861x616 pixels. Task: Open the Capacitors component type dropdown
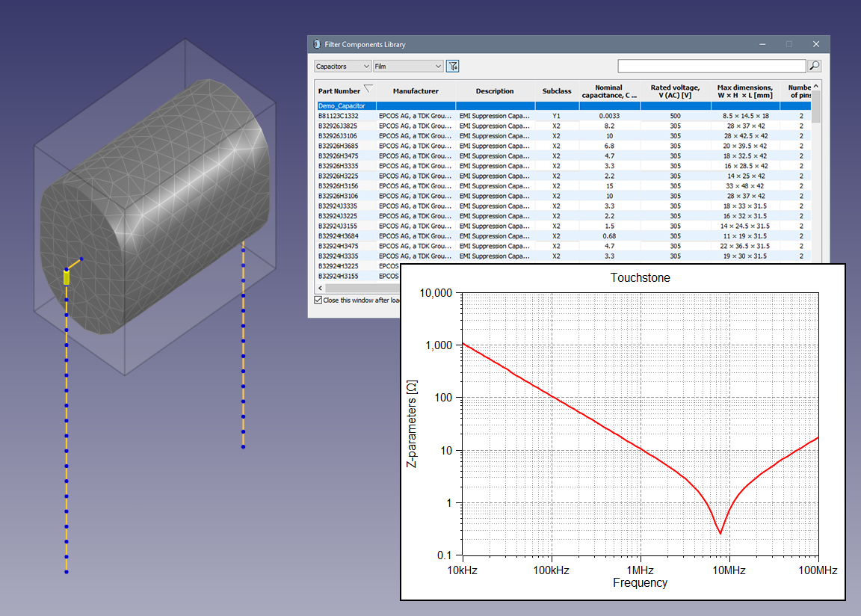tap(342, 67)
